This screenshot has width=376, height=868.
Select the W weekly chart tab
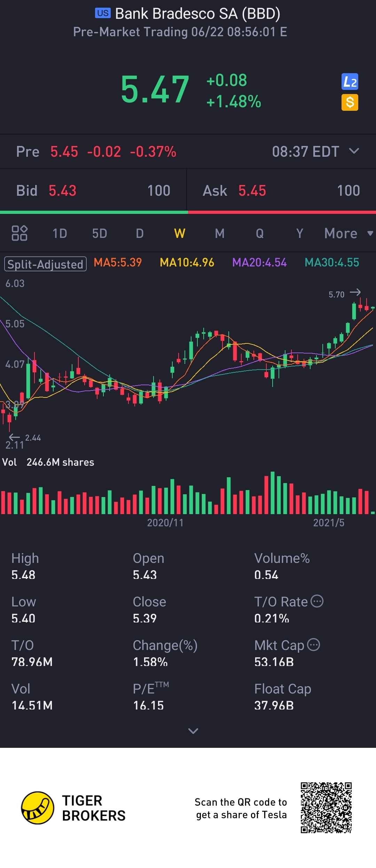[180, 233]
